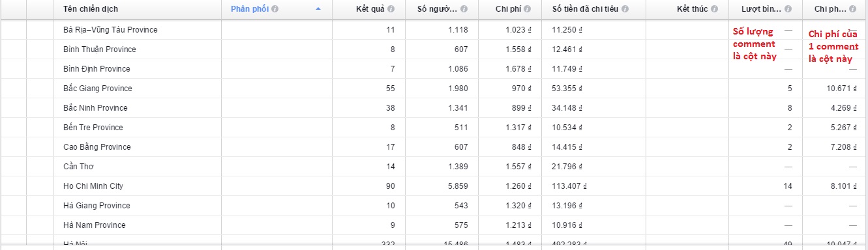Open Bắc Giang Province campaign
Image resolution: width=868 pixels, height=250 pixels.
pos(98,89)
